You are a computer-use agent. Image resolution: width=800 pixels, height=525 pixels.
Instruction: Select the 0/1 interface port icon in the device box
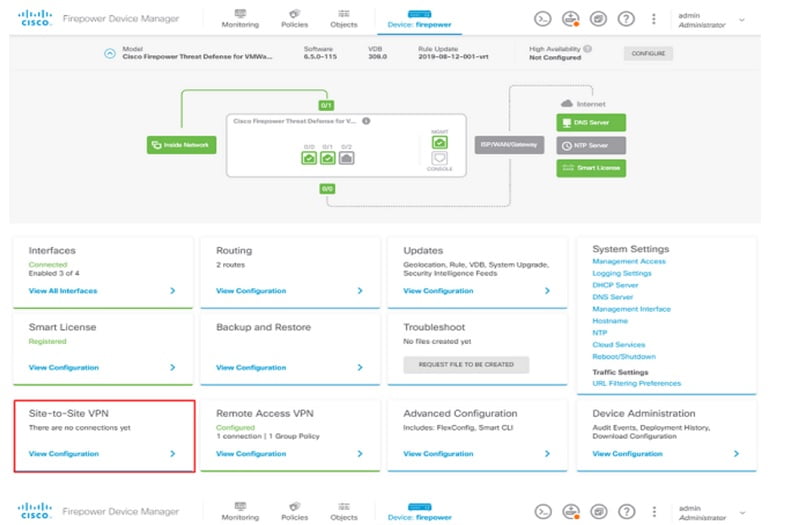328,158
